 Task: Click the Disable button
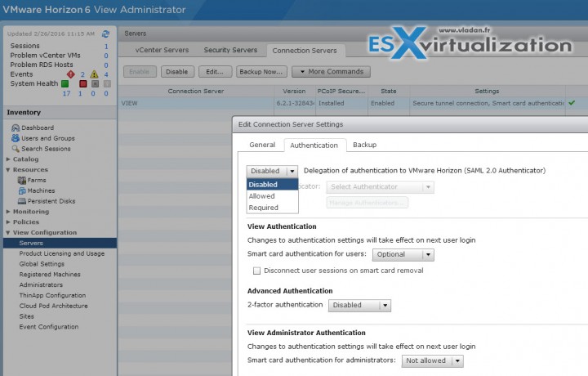click(x=177, y=72)
